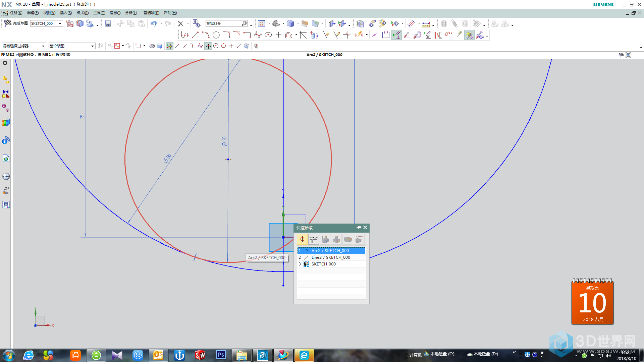Expand the Offset Curve dropdown arrow
Screen dimensions: 644x362
pos(296,35)
